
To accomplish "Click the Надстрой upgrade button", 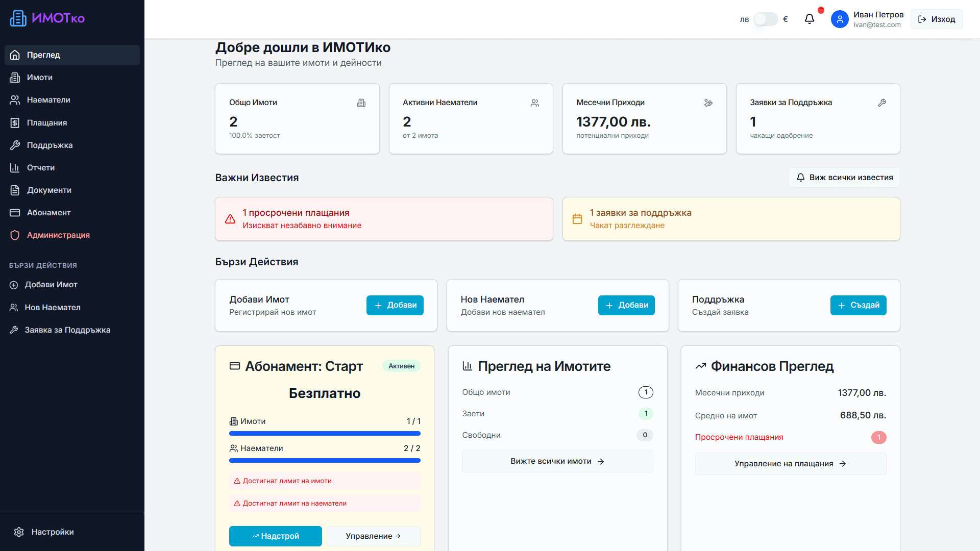I will pos(276,536).
